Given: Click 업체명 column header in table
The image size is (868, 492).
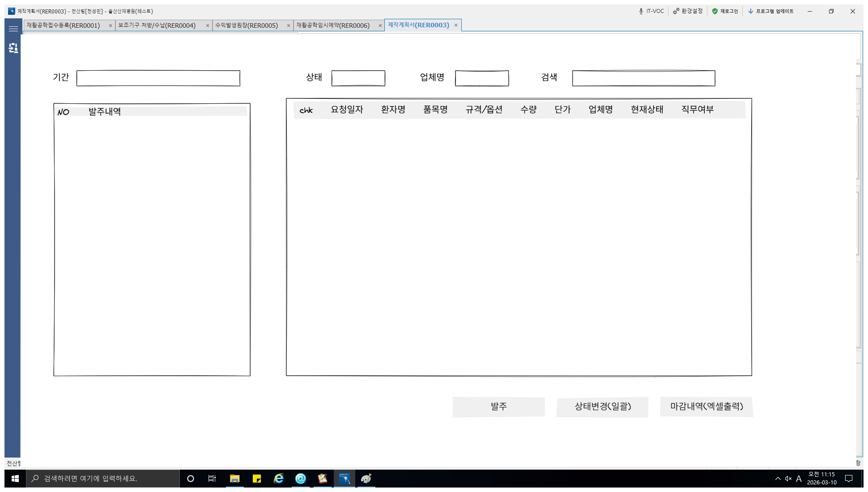Looking at the screenshot, I should tap(601, 110).
